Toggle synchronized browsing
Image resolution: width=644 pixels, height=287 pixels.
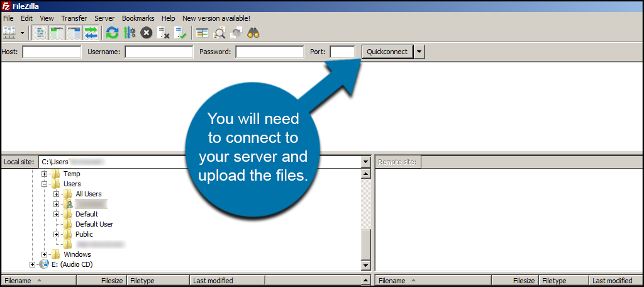236,33
